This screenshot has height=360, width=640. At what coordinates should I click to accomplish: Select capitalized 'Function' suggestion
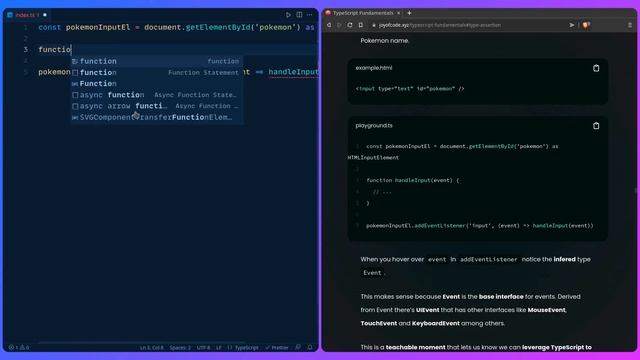[157, 84]
